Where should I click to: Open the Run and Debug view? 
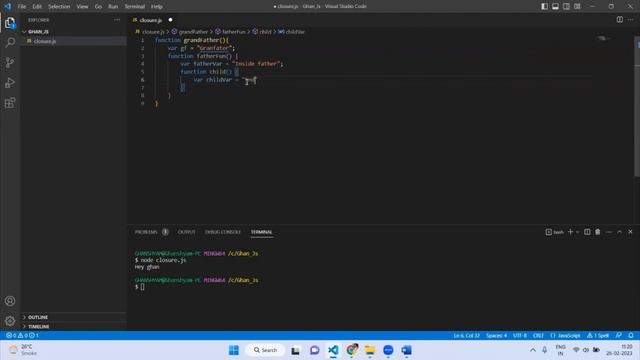pos(10,82)
